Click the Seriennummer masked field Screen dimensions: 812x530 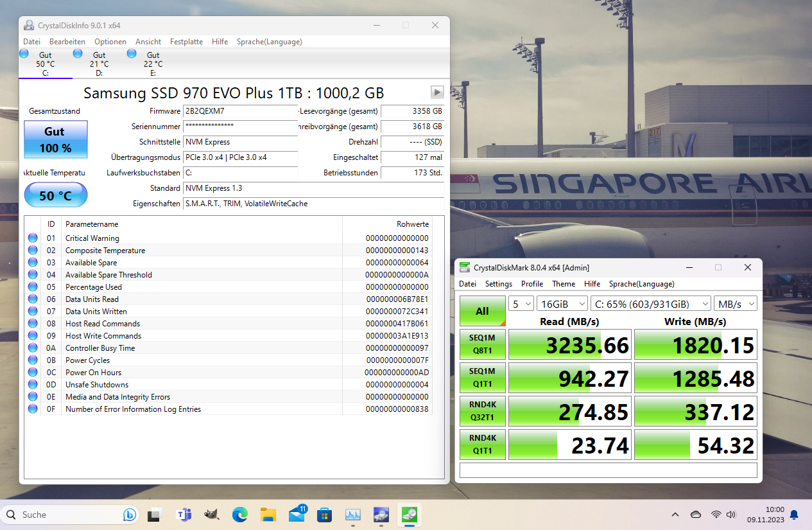pos(241,127)
